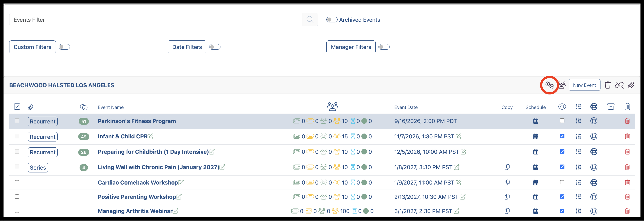This screenshot has width=644, height=221.
Task: Click the eye visibility column header icon
Action: [x=562, y=107]
